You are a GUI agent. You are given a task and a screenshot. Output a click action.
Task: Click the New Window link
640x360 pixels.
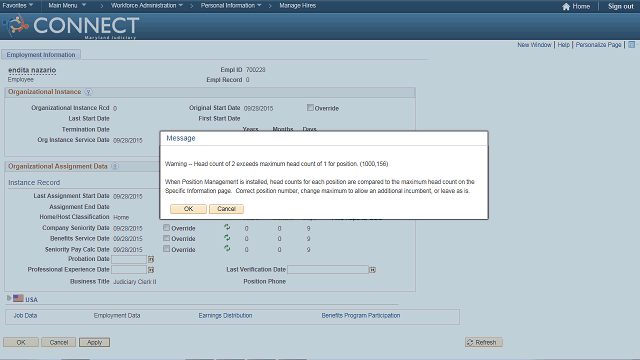tap(534, 45)
